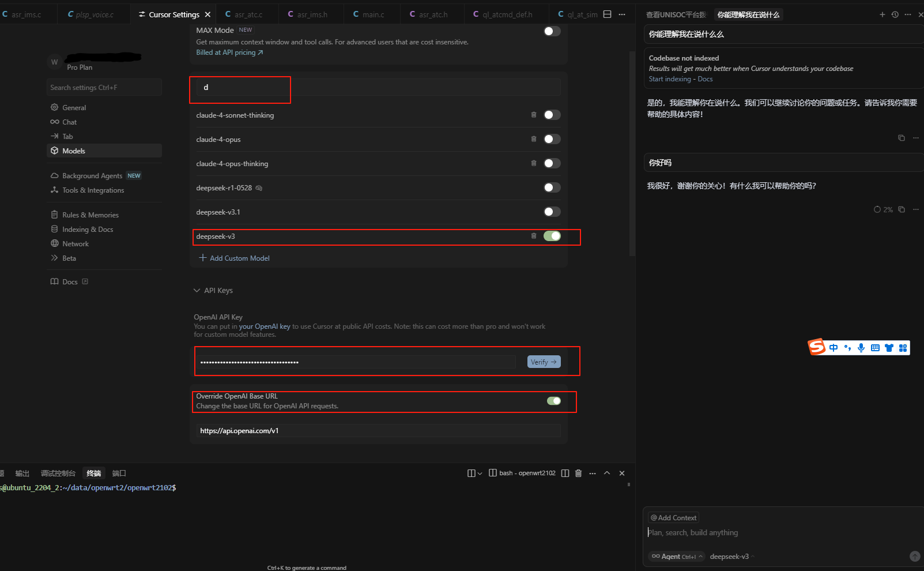This screenshot has width=924, height=571.
Task: Enable claude-4-opus-thinking model toggle
Action: tap(552, 163)
